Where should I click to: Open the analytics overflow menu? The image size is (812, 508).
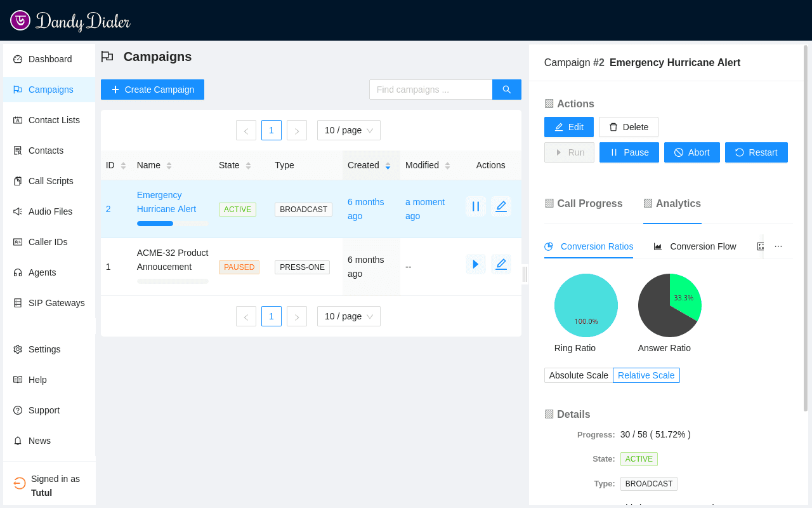[778, 246]
